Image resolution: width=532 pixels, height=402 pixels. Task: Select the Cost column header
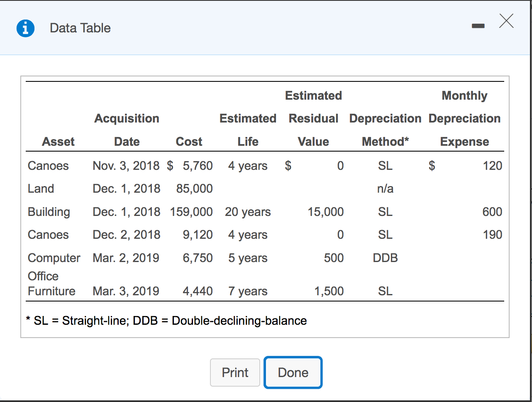(189, 142)
